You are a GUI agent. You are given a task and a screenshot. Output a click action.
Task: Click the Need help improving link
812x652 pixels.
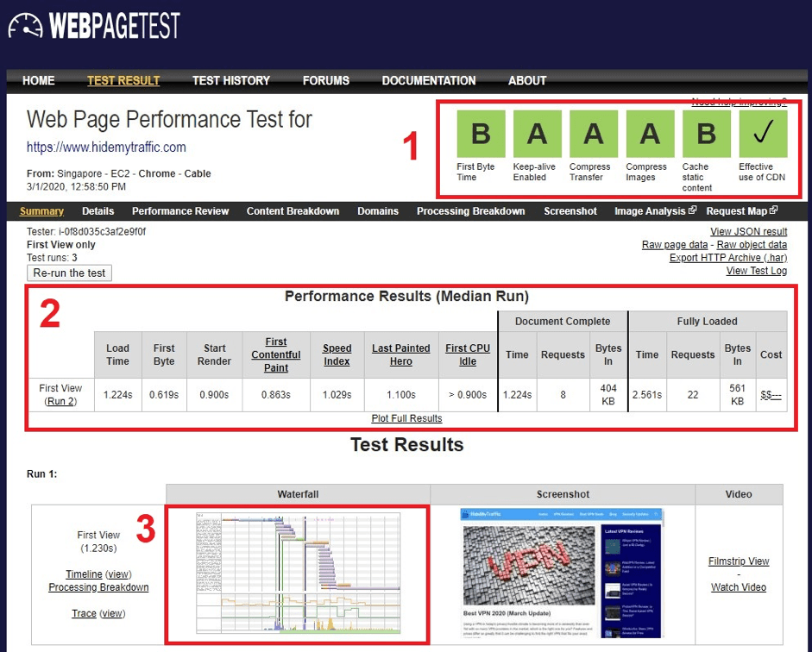pos(739,102)
